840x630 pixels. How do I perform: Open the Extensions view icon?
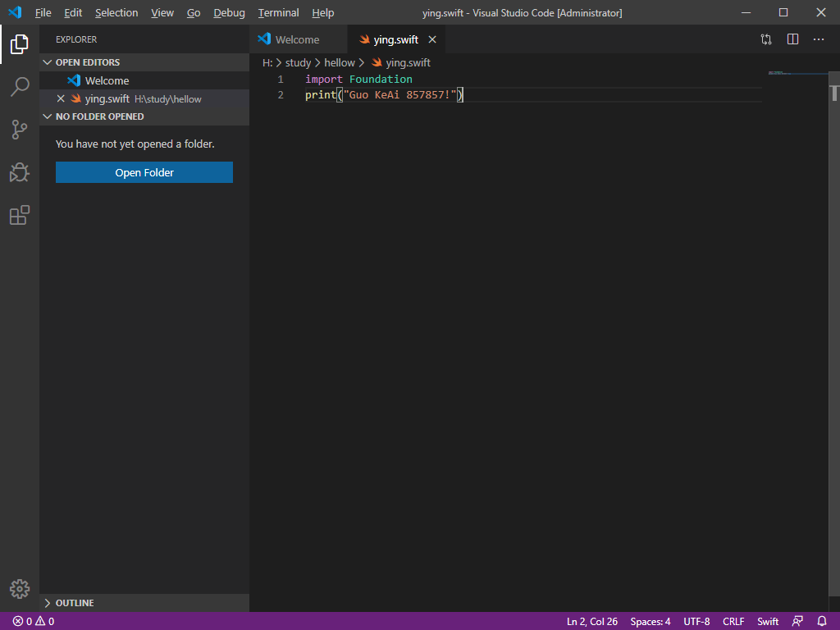pos(20,215)
